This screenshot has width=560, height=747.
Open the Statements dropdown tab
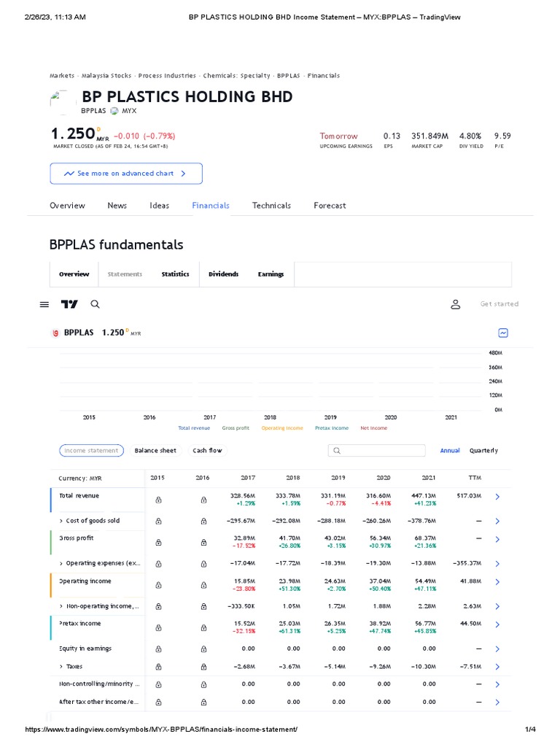coord(125,274)
